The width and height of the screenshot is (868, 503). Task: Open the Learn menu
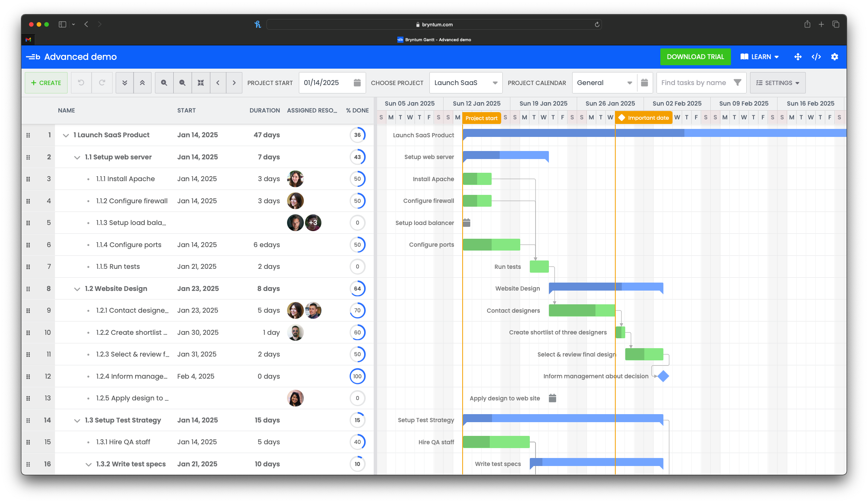[760, 57]
